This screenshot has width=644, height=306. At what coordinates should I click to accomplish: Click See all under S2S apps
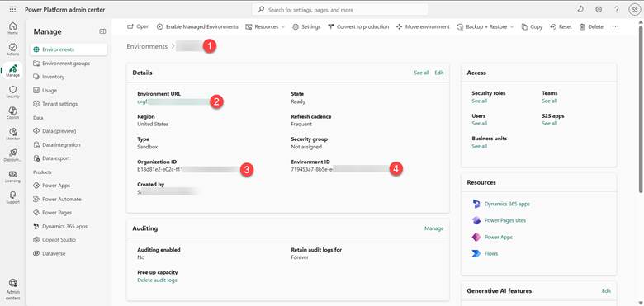click(549, 124)
